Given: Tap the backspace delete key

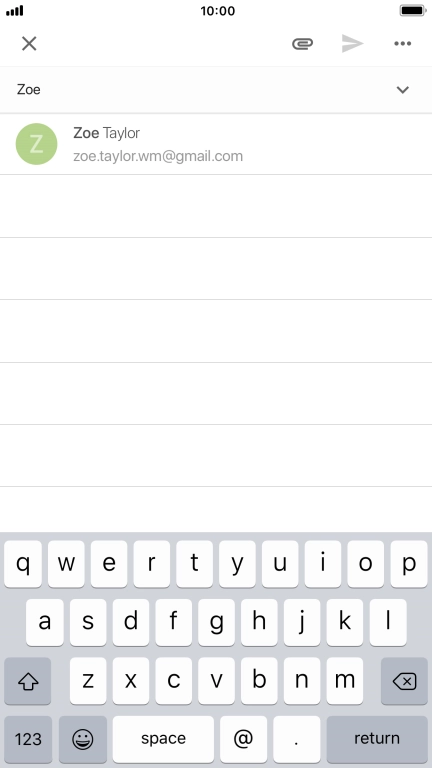Looking at the screenshot, I should [x=404, y=681].
